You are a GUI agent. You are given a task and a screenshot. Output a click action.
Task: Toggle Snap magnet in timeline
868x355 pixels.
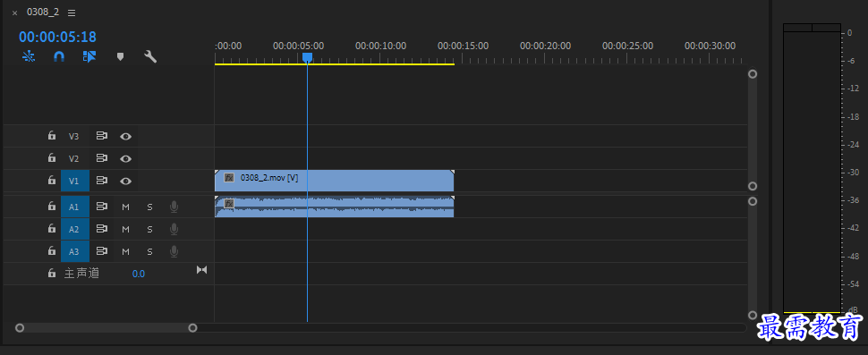click(x=59, y=56)
